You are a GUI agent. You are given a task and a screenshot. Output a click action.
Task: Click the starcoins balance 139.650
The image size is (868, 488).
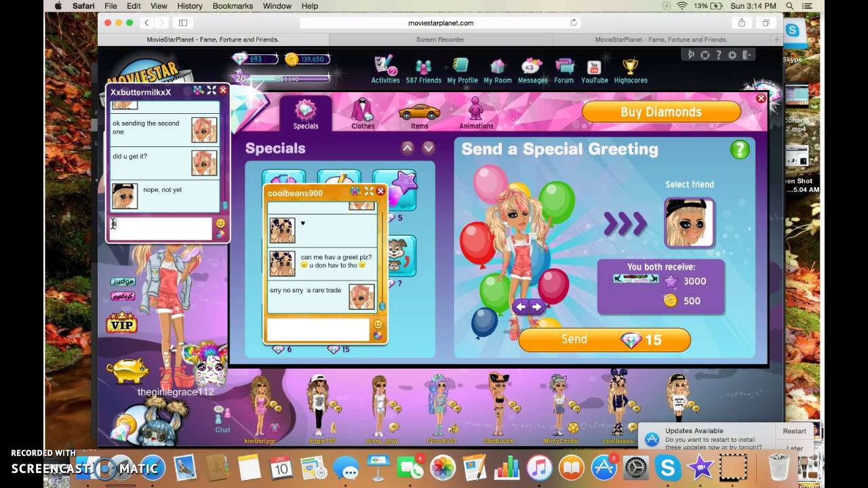click(307, 59)
